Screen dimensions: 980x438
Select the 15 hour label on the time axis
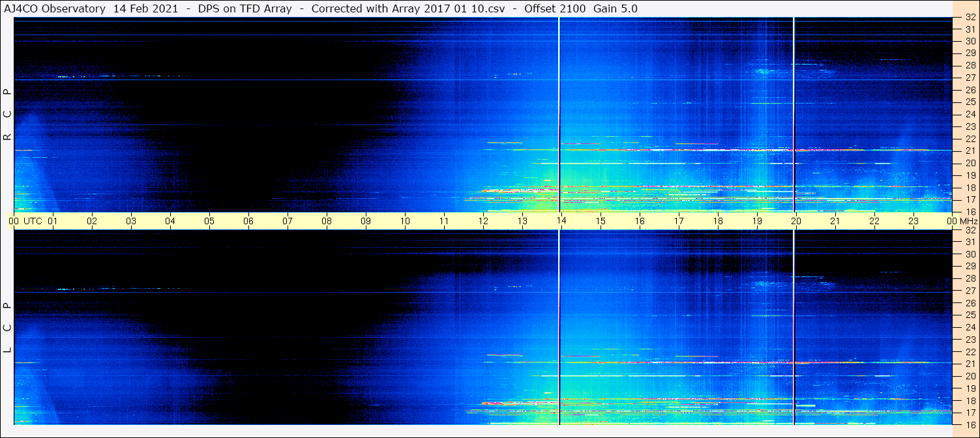click(x=601, y=221)
